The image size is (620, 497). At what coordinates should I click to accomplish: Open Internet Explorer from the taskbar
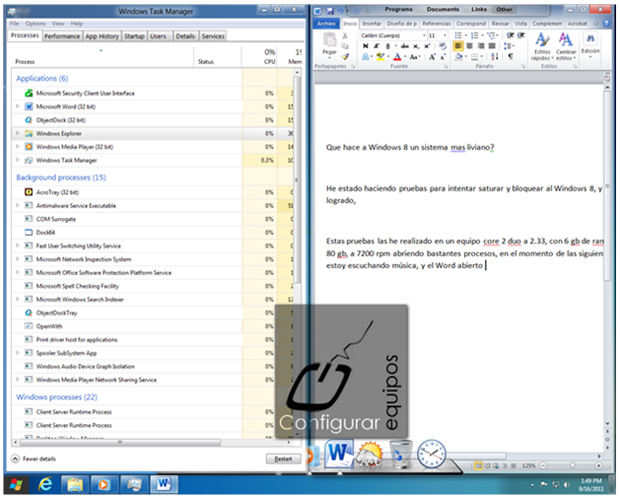45,484
